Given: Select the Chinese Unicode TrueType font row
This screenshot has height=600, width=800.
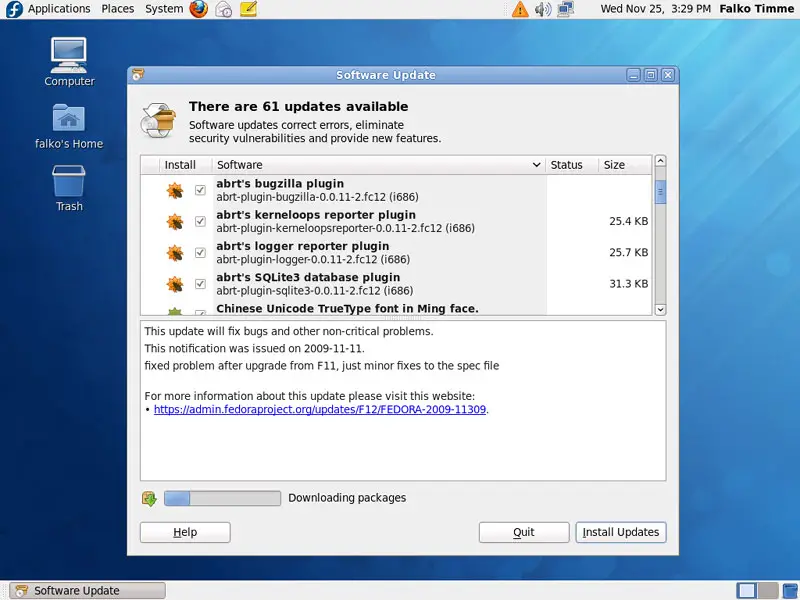Looking at the screenshot, I should [x=396, y=308].
